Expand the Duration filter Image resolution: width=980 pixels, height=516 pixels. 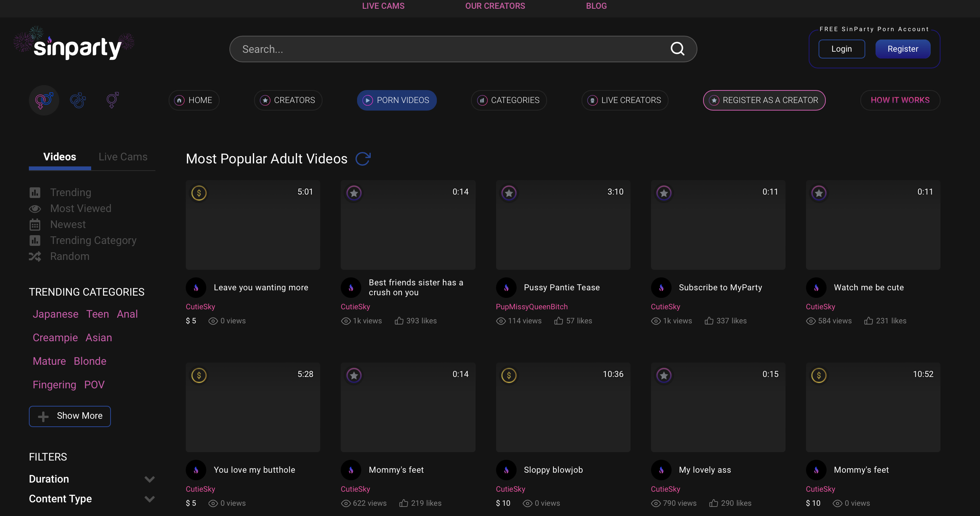tap(92, 479)
